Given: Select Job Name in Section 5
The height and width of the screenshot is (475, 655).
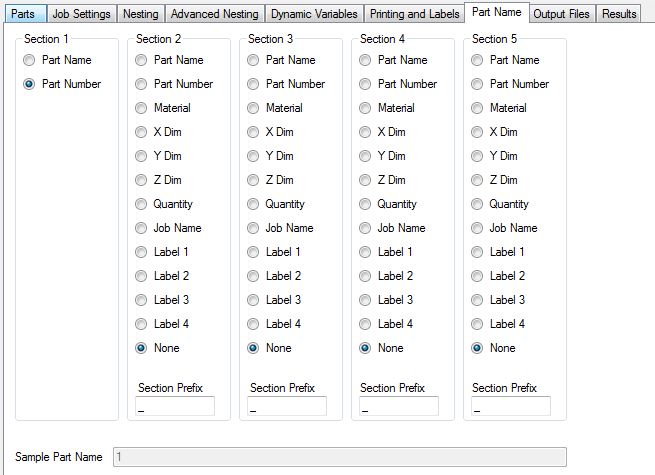Looking at the screenshot, I should pos(478,228).
